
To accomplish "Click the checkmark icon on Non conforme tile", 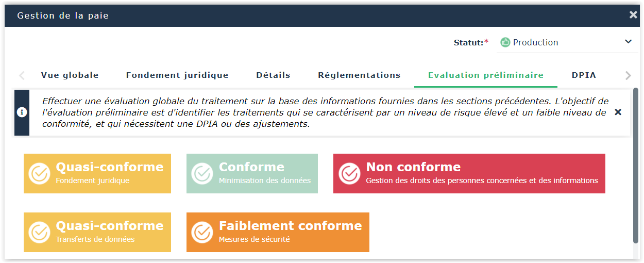I will (349, 174).
